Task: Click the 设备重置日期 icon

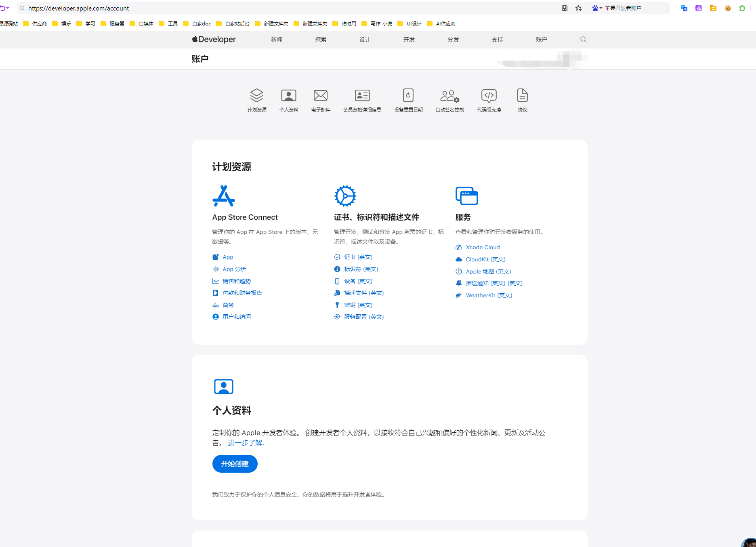Action: (x=408, y=95)
